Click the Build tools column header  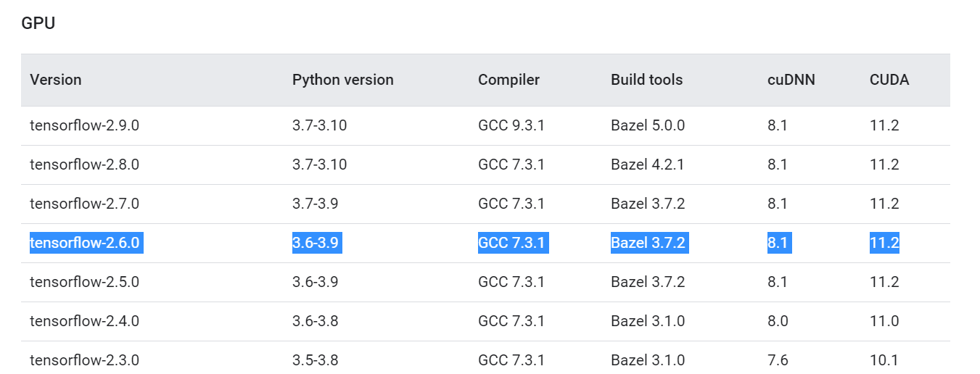click(646, 80)
